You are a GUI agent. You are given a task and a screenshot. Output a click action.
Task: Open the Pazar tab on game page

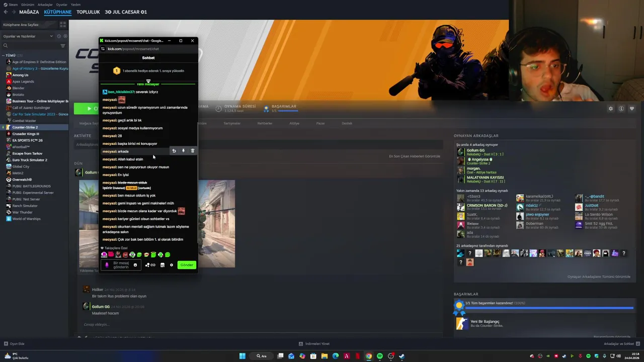click(x=320, y=123)
